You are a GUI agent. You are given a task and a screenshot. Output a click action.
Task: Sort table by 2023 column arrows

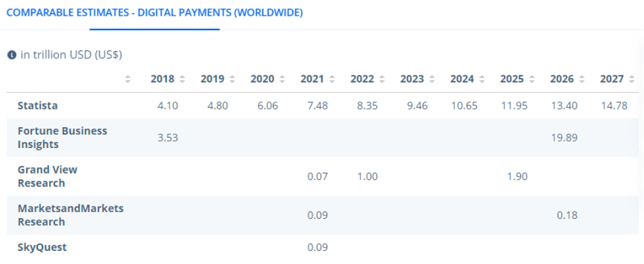(432, 79)
